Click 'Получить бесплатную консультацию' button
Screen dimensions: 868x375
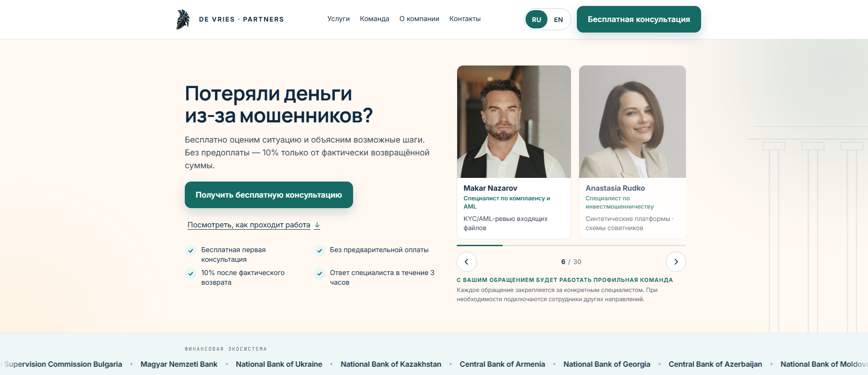coord(269,195)
